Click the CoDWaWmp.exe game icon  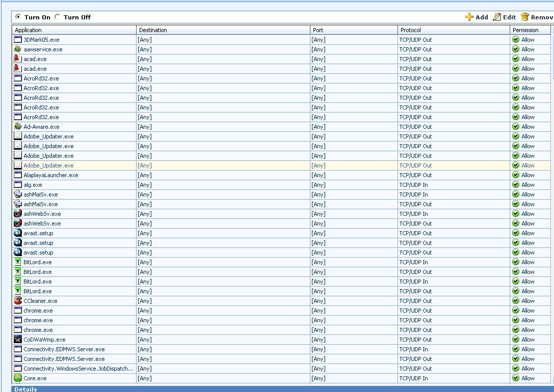point(18,339)
